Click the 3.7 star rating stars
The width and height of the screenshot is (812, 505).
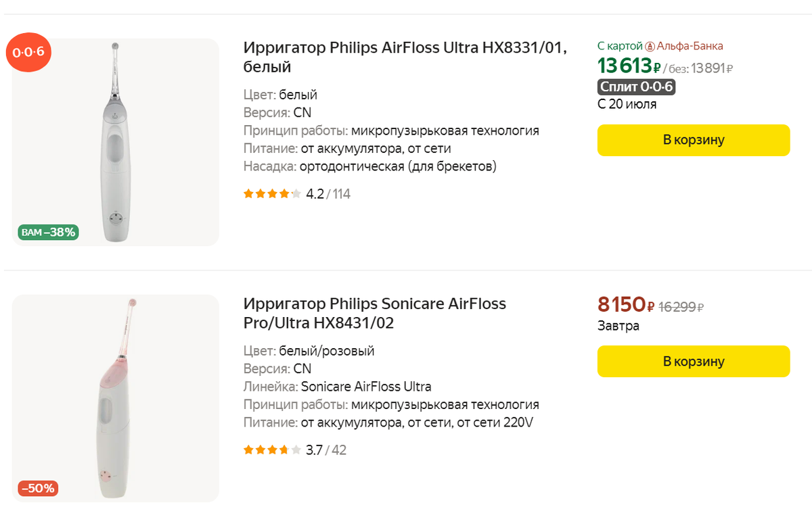pos(272,450)
